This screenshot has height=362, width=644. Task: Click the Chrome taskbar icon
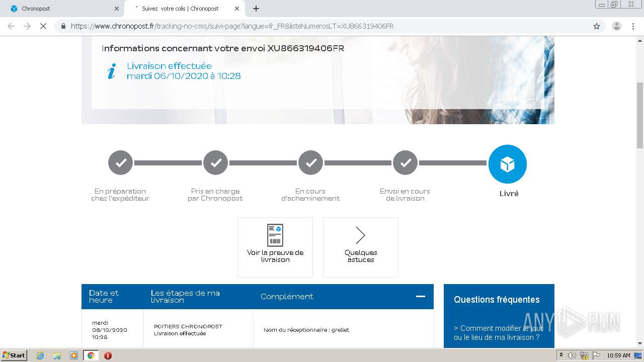[x=91, y=355]
